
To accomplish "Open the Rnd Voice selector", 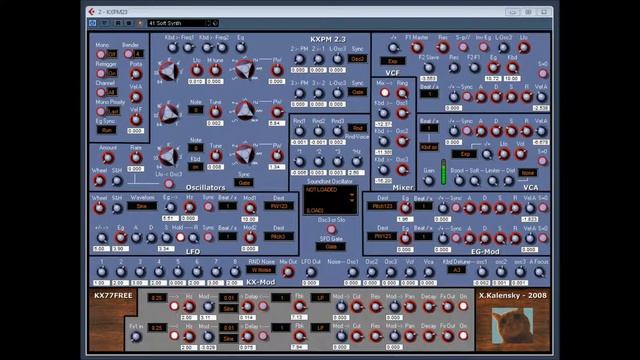I will 357,128.
